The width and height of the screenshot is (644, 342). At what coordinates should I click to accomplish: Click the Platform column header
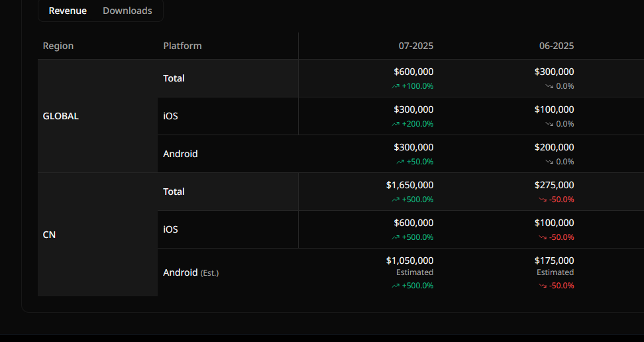click(182, 46)
